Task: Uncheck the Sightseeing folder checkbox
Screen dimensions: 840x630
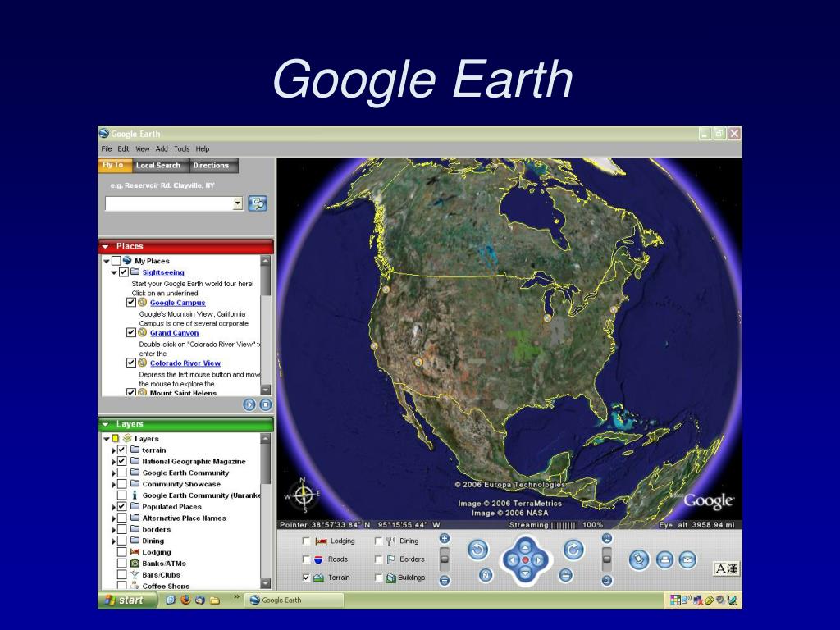Action: tap(124, 272)
